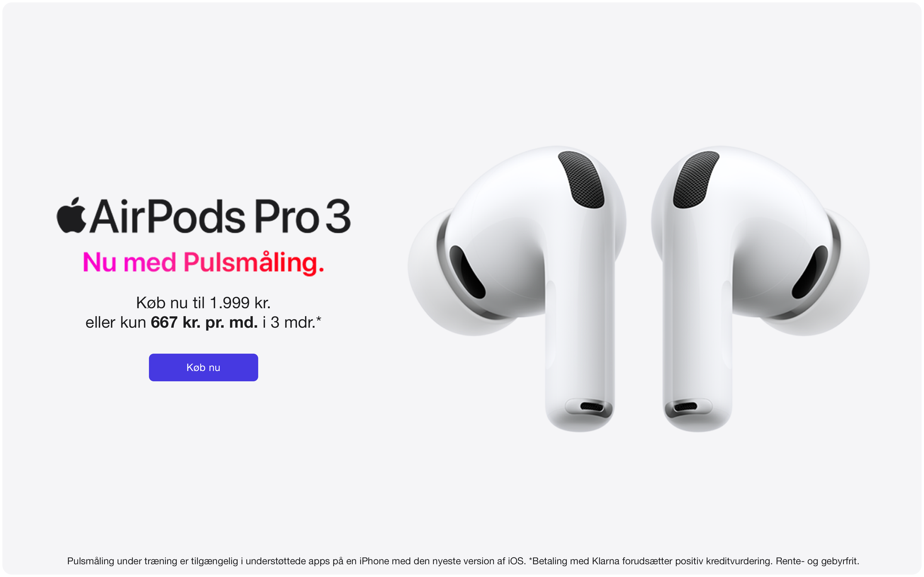Click the oval black sensor on left AirPod
Screen dimensions: 924x577
[x=467, y=272]
